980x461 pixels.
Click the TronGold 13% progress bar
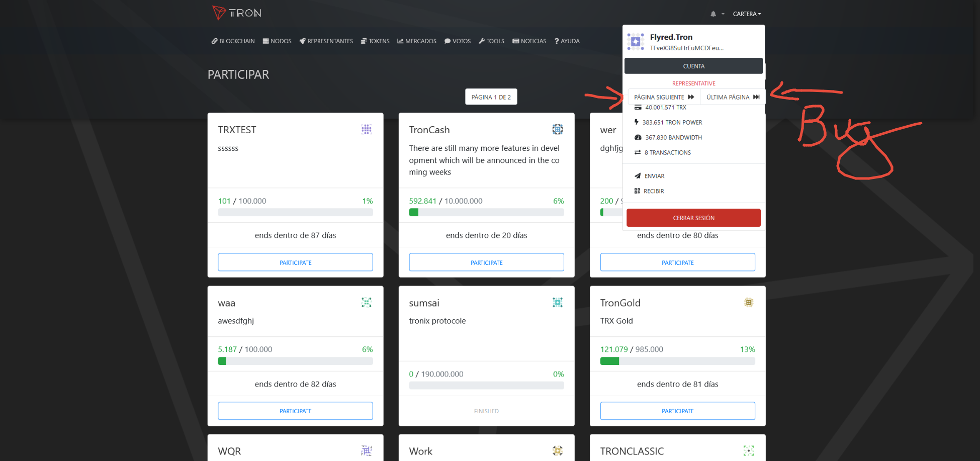(677, 361)
